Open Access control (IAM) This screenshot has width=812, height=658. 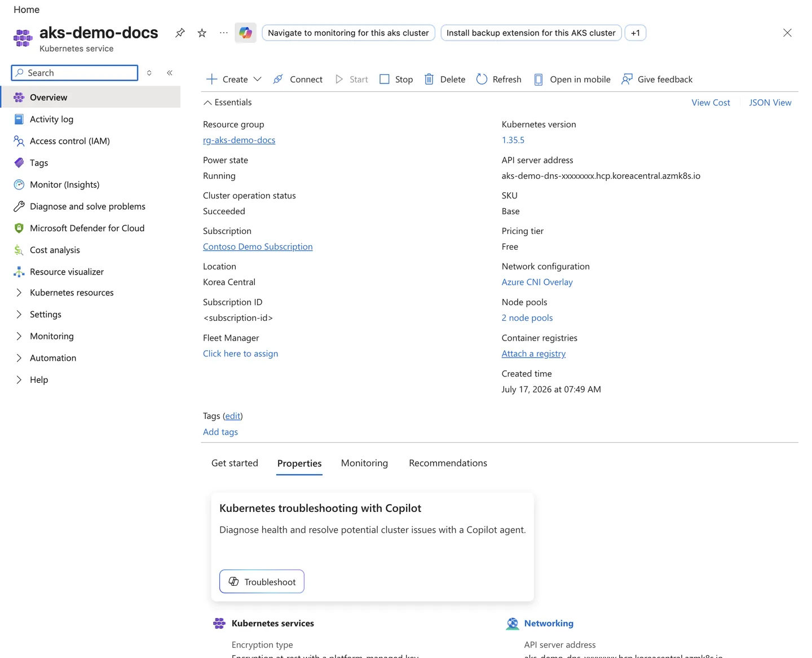pos(90,141)
